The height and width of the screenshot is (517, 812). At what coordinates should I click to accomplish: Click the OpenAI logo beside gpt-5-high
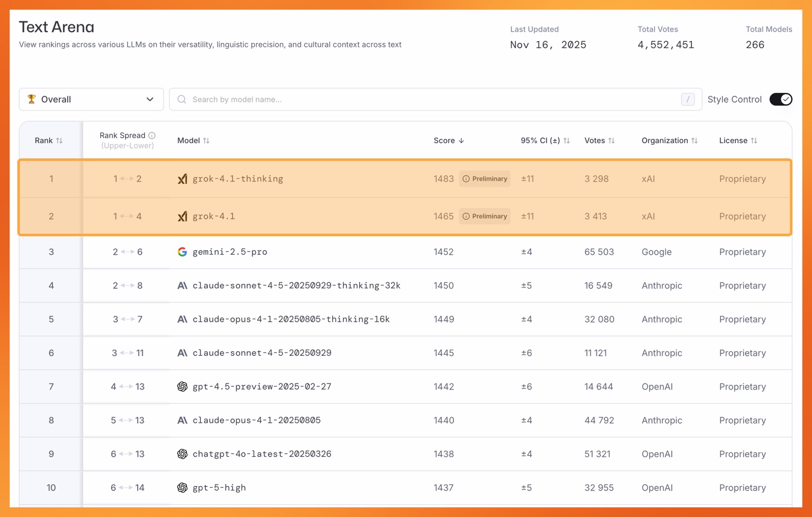[182, 488]
